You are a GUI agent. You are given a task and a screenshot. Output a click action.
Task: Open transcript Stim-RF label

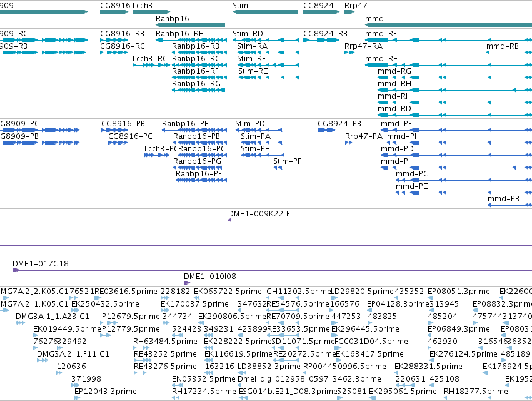[251, 59]
